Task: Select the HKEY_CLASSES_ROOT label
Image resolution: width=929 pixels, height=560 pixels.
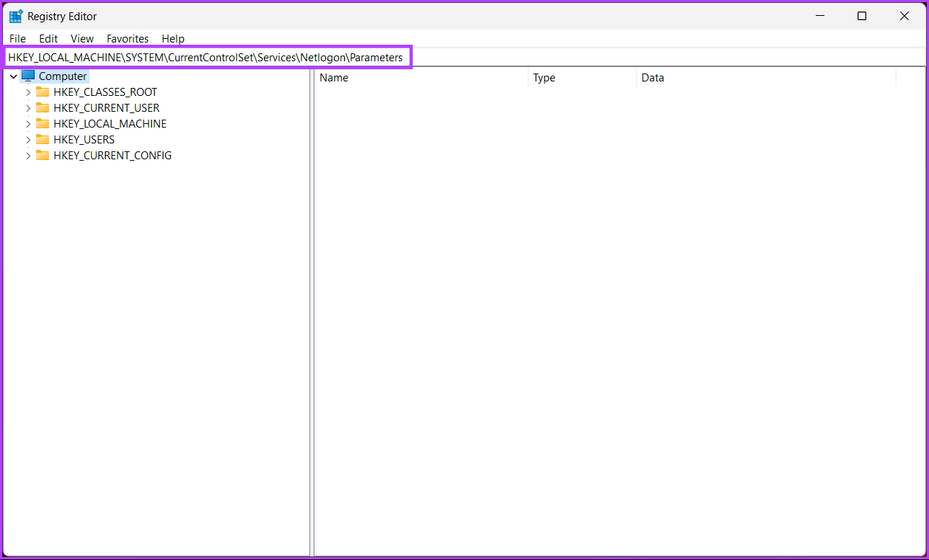Action: tap(105, 92)
